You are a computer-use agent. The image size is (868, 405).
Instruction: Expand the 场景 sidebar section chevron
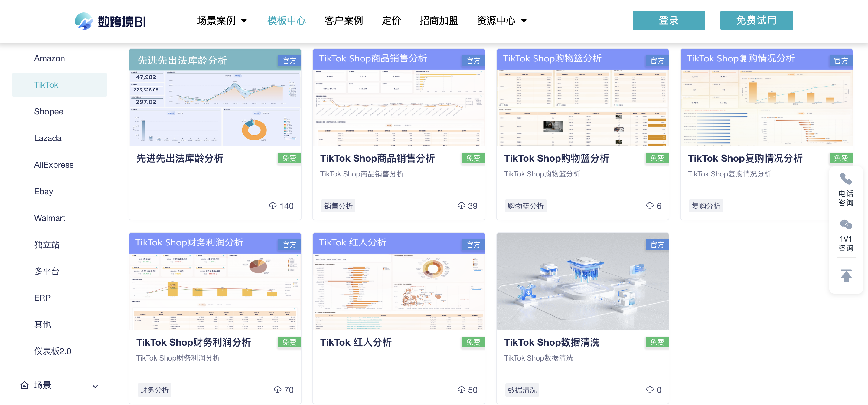tap(95, 387)
